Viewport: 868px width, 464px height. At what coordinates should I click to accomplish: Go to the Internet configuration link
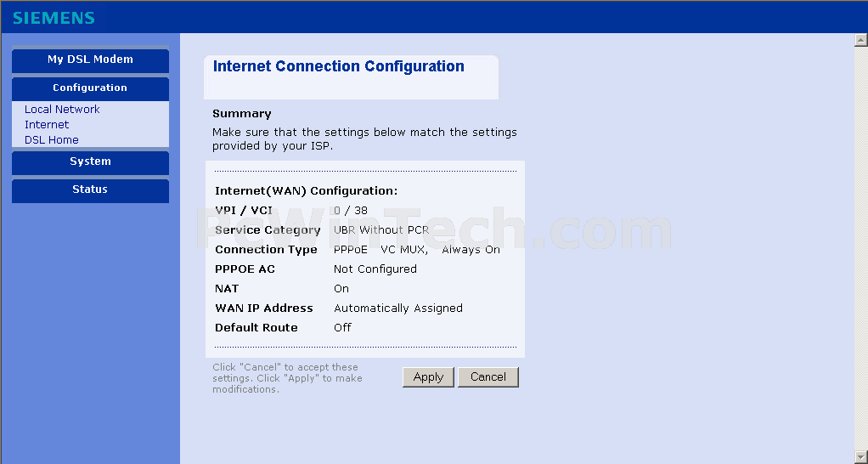coord(47,125)
